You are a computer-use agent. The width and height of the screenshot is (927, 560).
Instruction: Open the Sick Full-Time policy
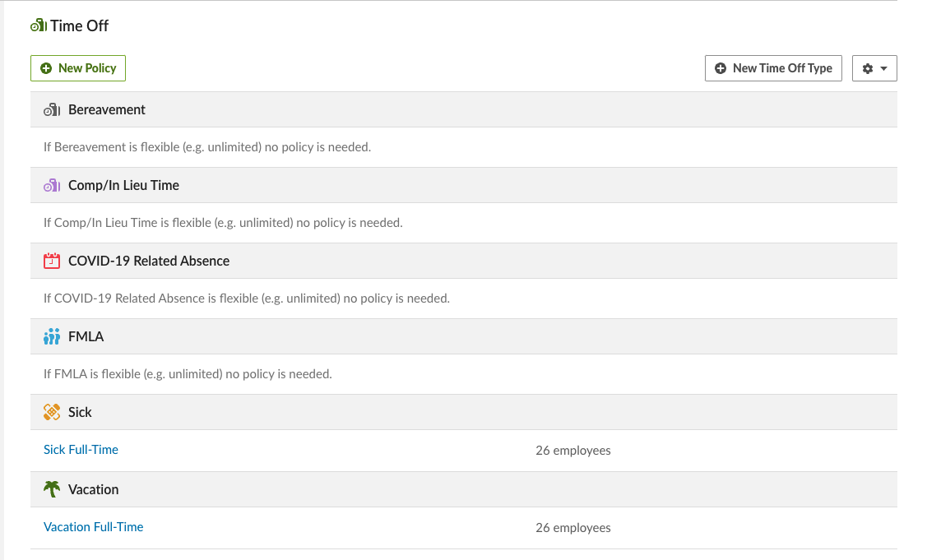tap(81, 450)
